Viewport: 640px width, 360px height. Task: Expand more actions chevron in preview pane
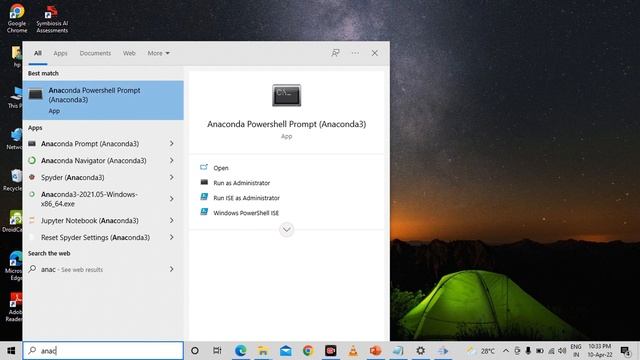tap(287, 229)
